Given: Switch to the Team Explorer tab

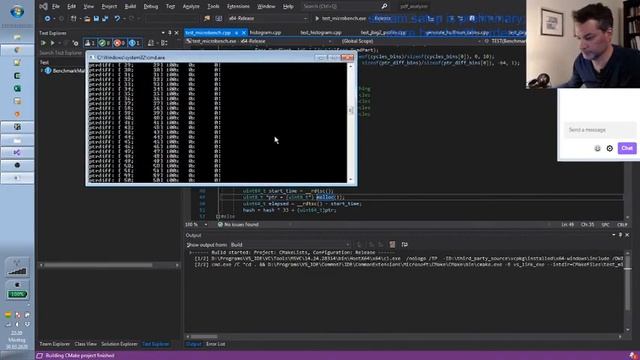Looking at the screenshot, I should pyautogui.click(x=55, y=344).
